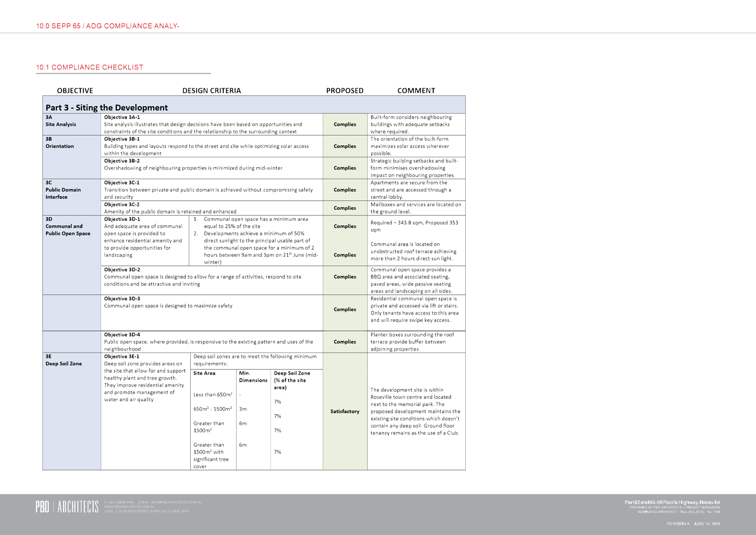Click 'Complies' in the Objective 3C-2 row
This screenshot has height=535, width=756.
point(345,208)
